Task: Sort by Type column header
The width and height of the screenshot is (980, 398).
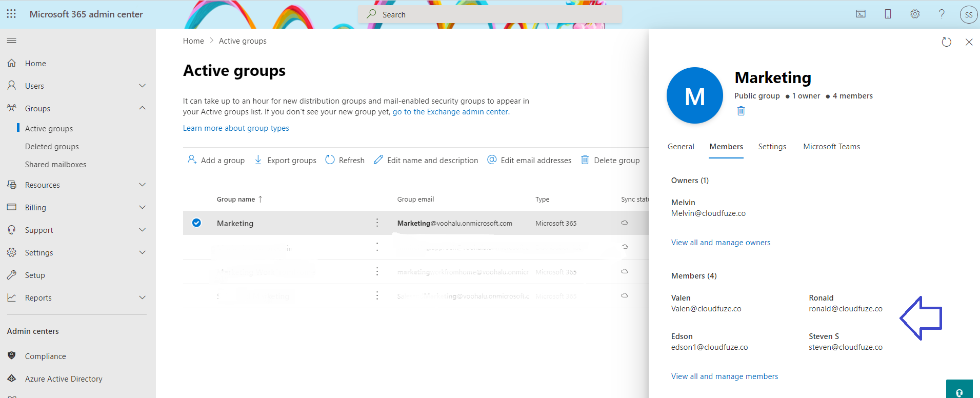Action: 542,199
